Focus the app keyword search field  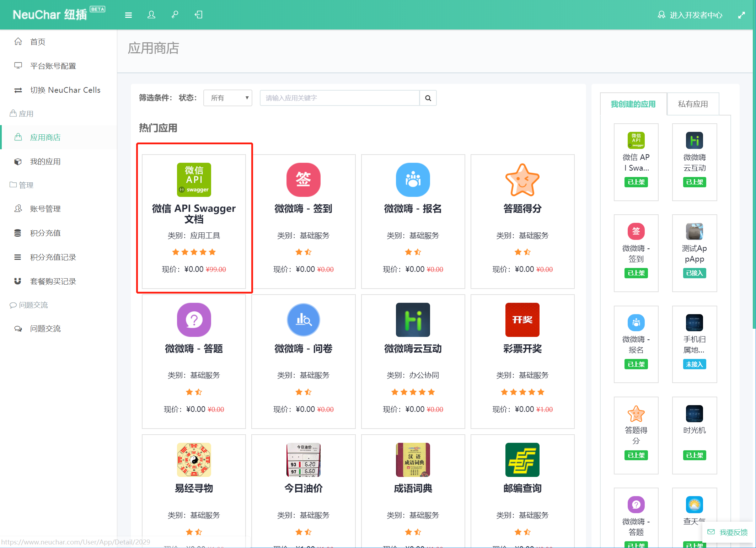click(x=340, y=98)
